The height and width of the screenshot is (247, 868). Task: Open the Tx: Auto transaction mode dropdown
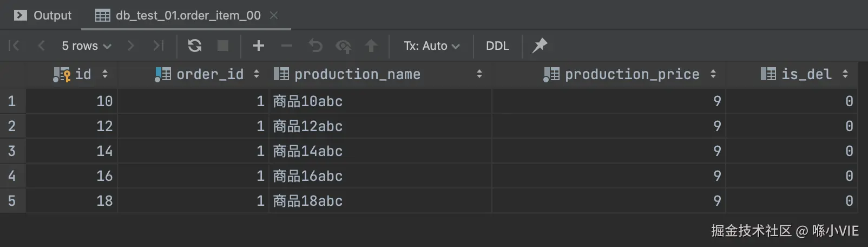click(x=431, y=46)
